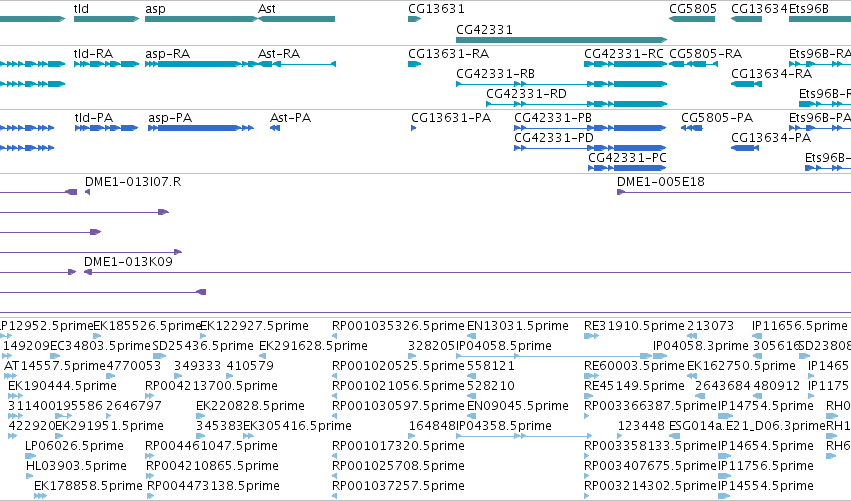This screenshot has width=851, height=501.
Task: Click the tld-PA coding sequence
Action: [106, 128]
